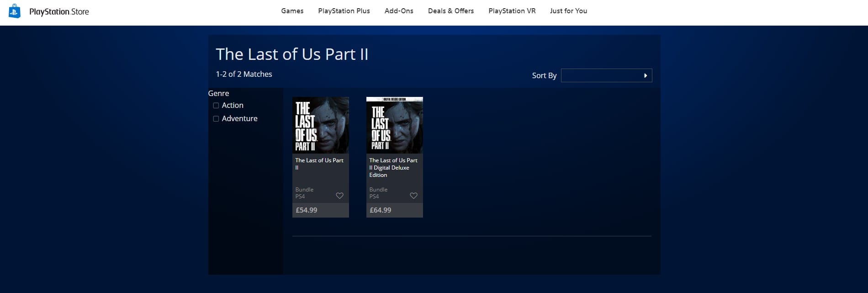868x293 pixels.
Task: Select the standard edition cover thumbnail
Action: 320,125
